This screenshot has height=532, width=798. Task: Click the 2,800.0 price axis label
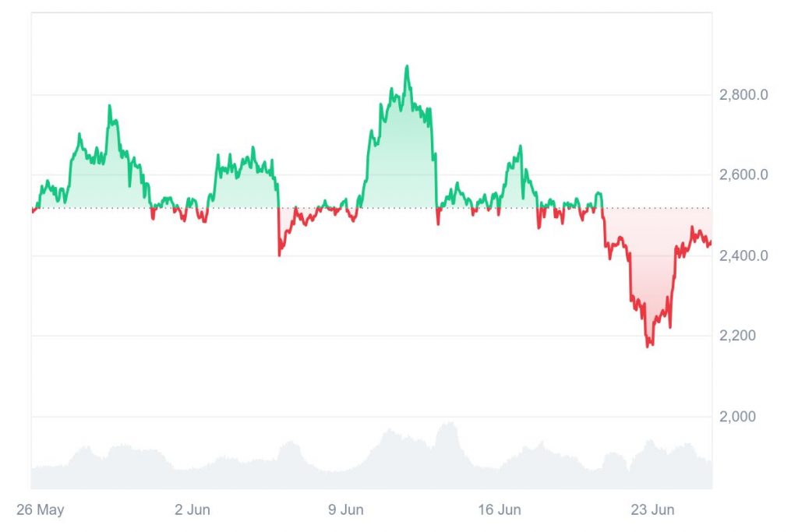[x=743, y=95]
